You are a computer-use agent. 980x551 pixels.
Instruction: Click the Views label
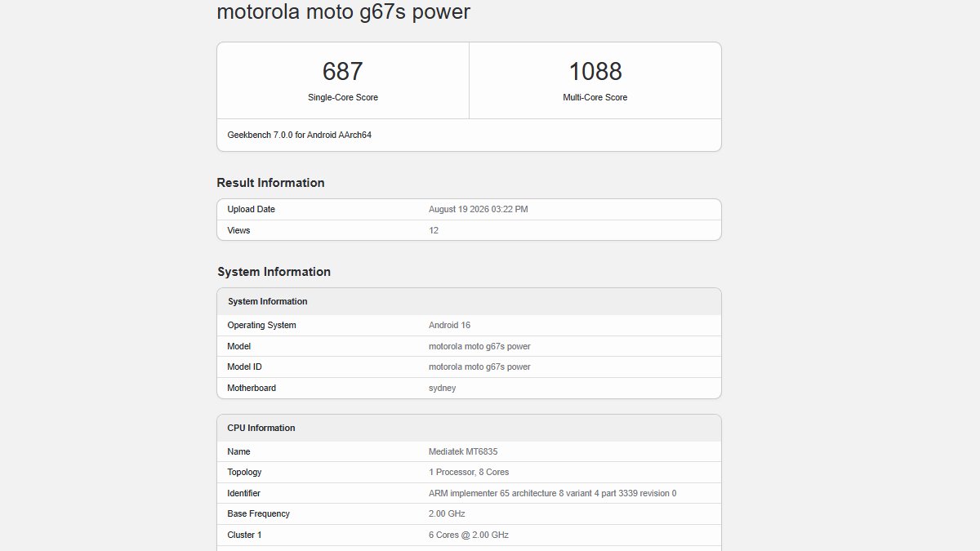(238, 230)
